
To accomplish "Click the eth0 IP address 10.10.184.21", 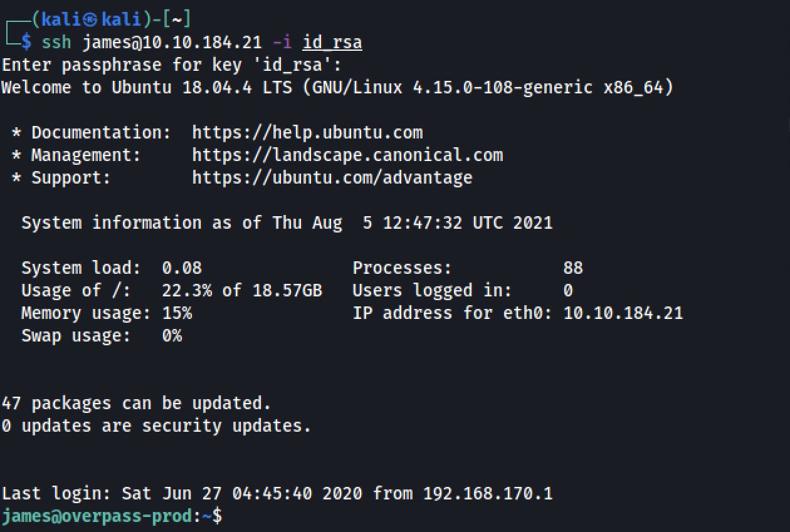I will pos(623,313).
